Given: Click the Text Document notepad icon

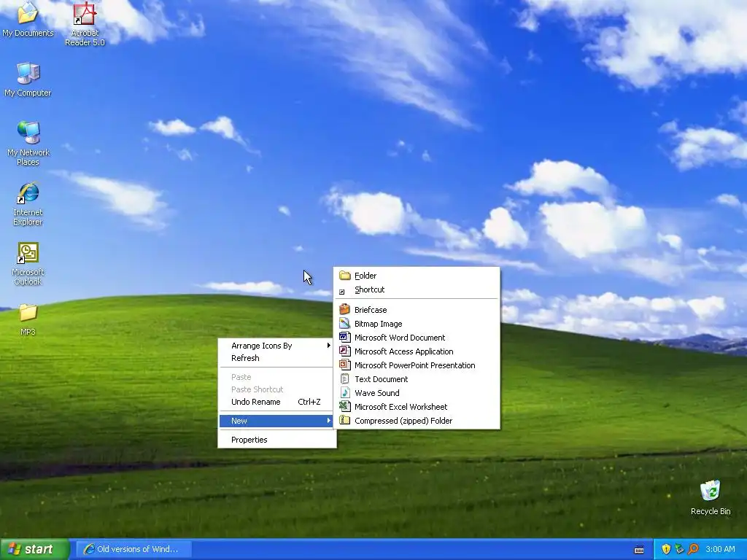Looking at the screenshot, I should (344, 378).
